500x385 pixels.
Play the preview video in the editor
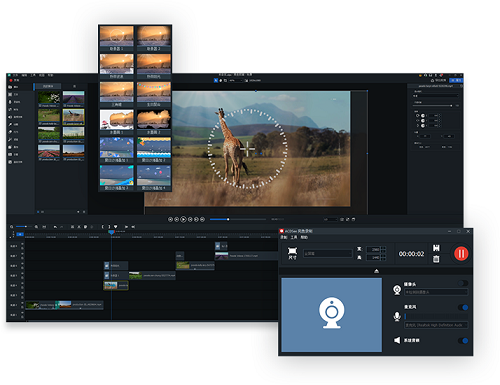(183, 219)
